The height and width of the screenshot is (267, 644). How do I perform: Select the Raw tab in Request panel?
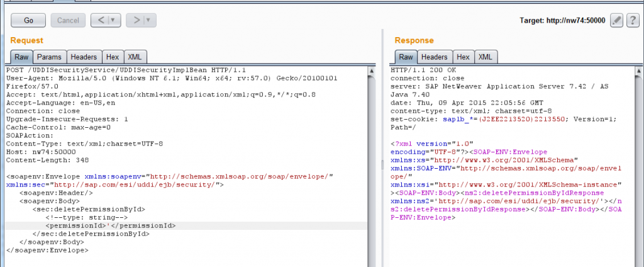(x=21, y=57)
